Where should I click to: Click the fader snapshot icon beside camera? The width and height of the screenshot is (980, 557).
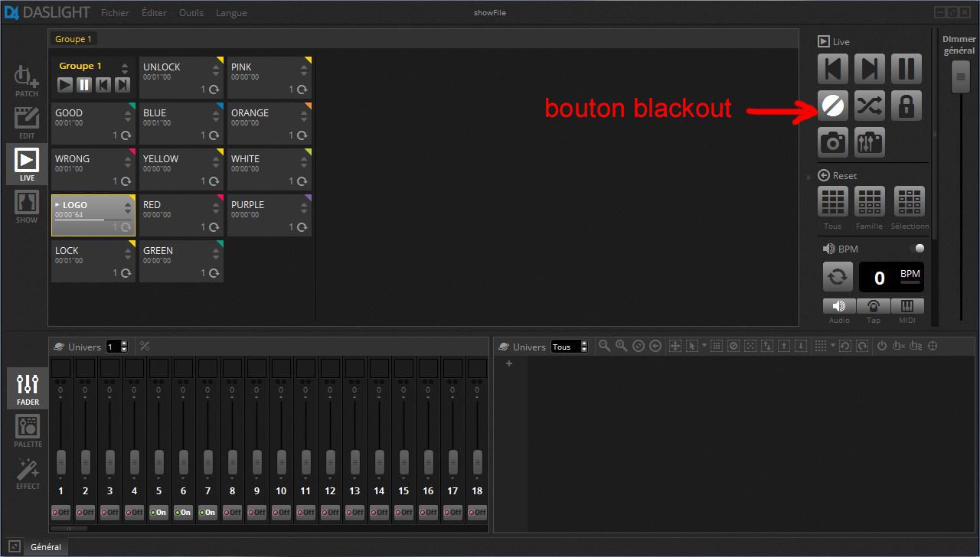(x=869, y=142)
